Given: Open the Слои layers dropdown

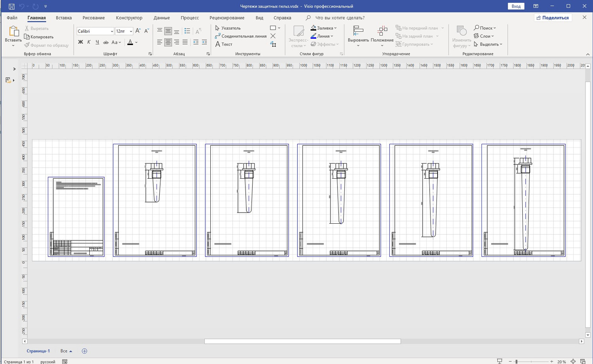Looking at the screenshot, I should (484, 36).
